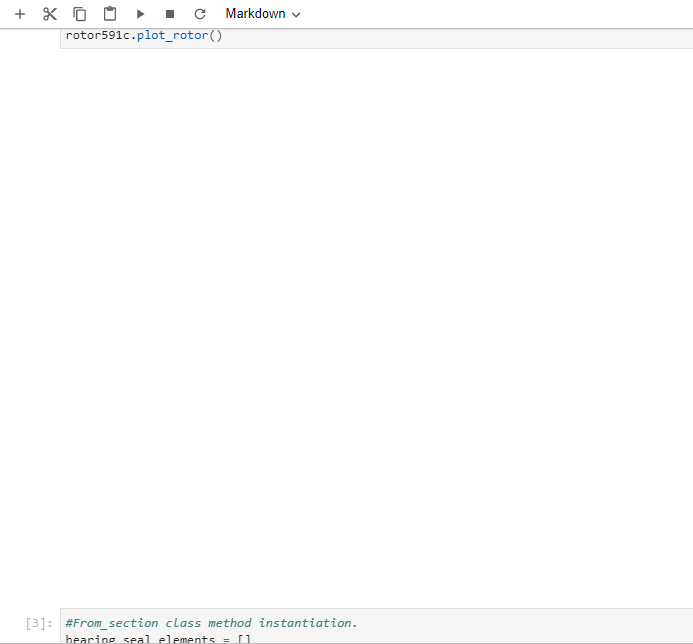The width and height of the screenshot is (693, 644).
Task: Open the Markdown cell type dropdown
Action: pos(263,14)
